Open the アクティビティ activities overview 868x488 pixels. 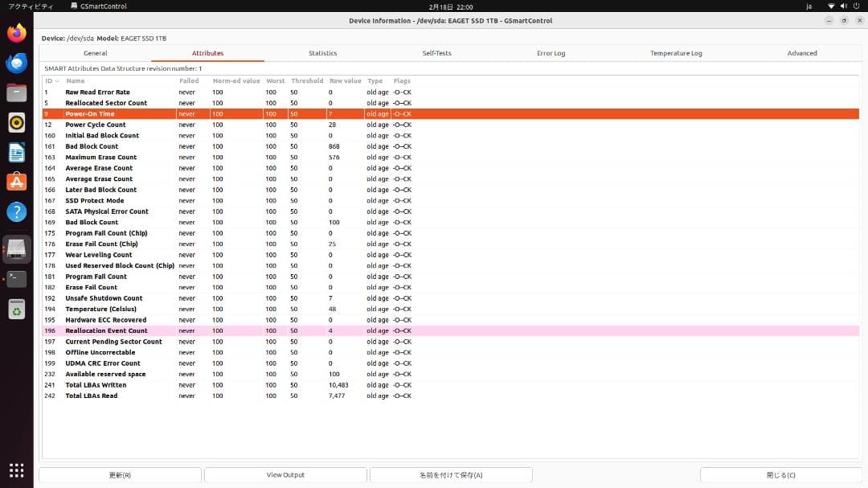(31, 6)
